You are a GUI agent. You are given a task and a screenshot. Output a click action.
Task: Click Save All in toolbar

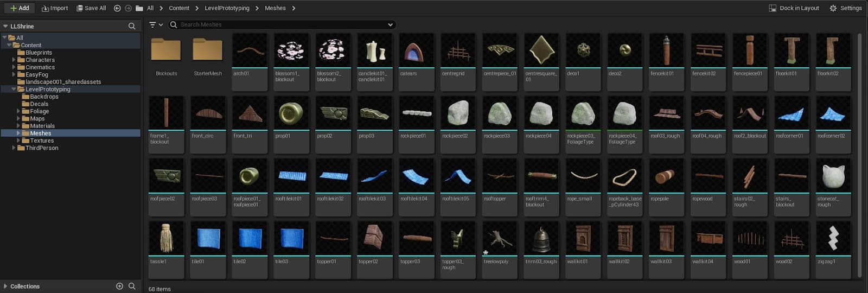91,8
